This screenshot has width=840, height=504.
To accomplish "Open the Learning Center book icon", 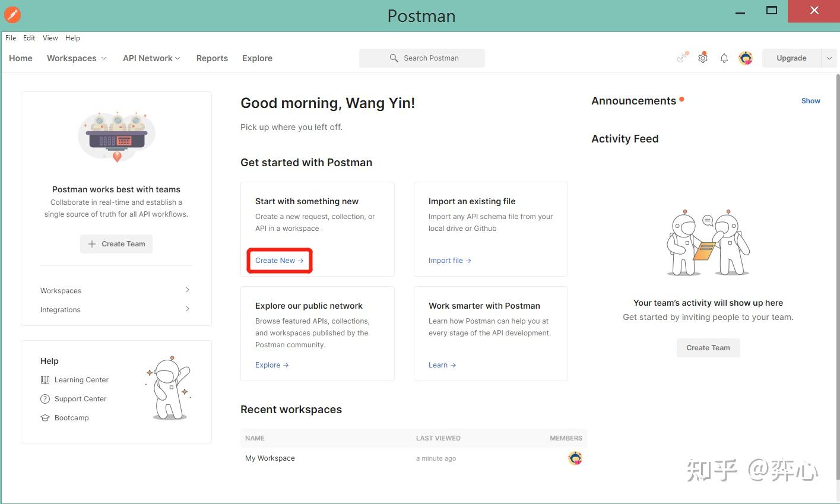I will (x=45, y=379).
